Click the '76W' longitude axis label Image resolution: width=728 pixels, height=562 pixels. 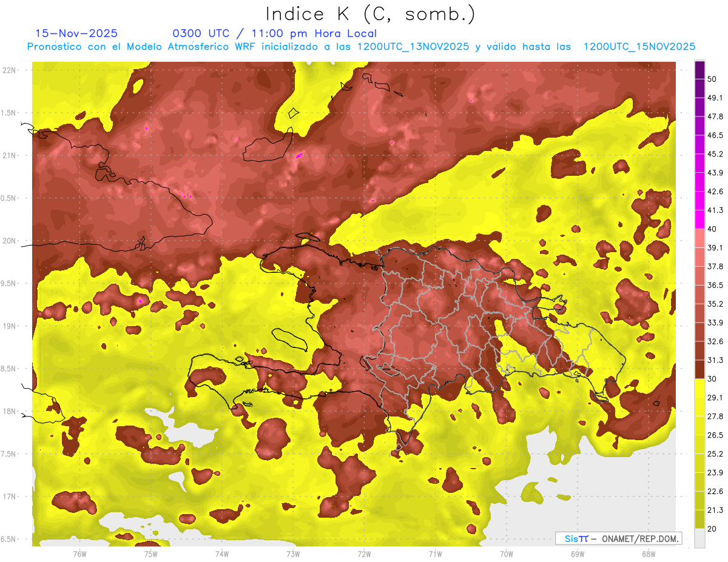(79, 554)
